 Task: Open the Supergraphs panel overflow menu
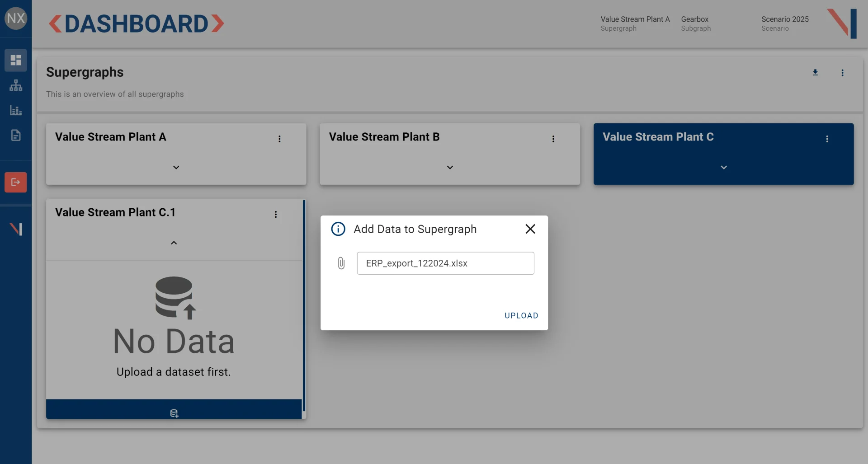tap(842, 73)
